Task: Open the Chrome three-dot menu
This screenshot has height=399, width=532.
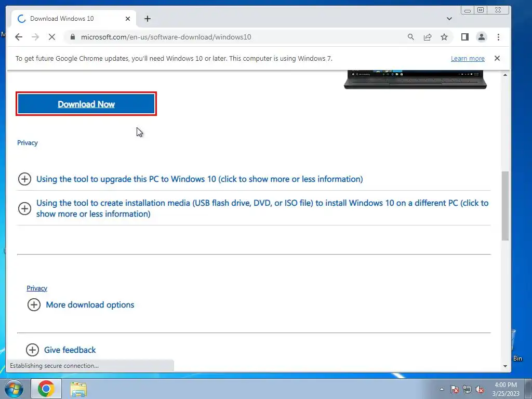Action: (498, 37)
